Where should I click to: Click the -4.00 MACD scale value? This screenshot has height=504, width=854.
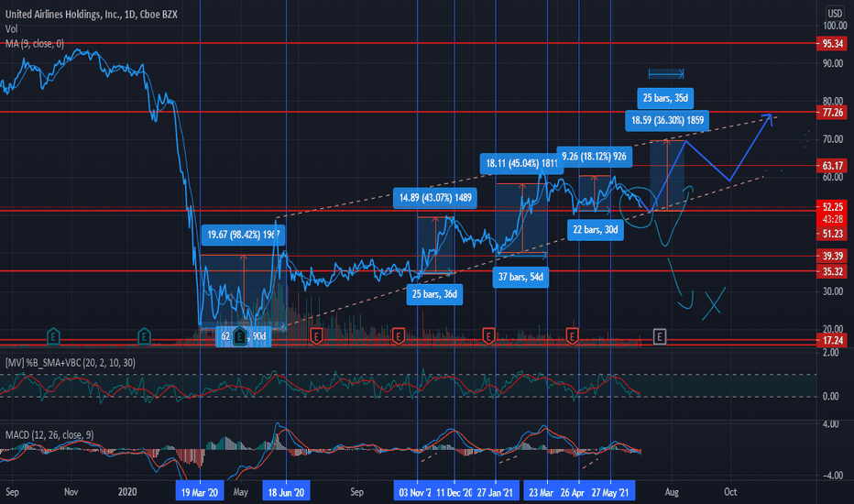831,475
